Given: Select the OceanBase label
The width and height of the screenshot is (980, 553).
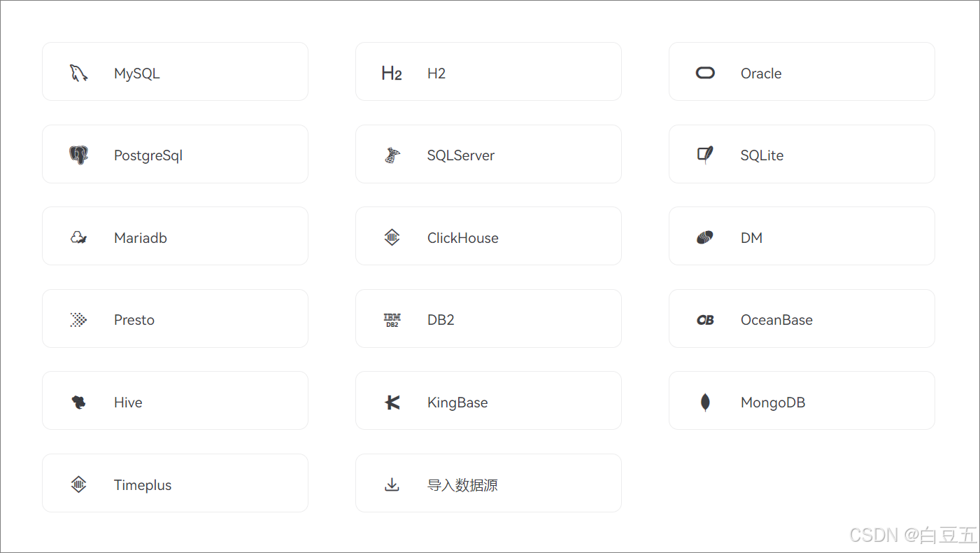Looking at the screenshot, I should tap(776, 320).
